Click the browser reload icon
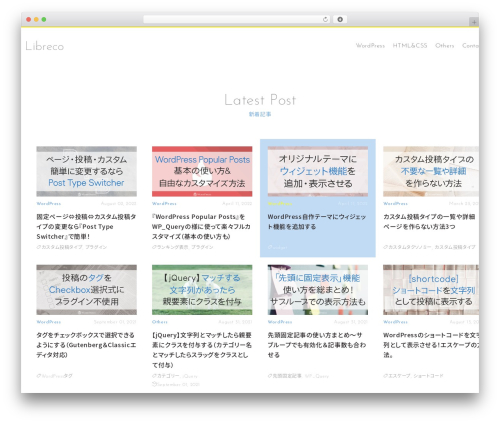The width and height of the screenshot is (500, 423). [x=325, y=20]
